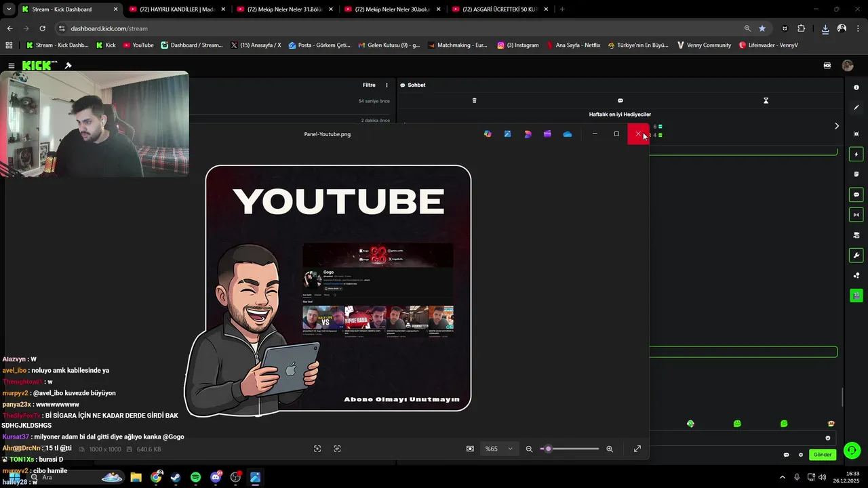Open Steam from the Windows taskbar
This screenshot has width=868, height=488.
click(176, 477)
